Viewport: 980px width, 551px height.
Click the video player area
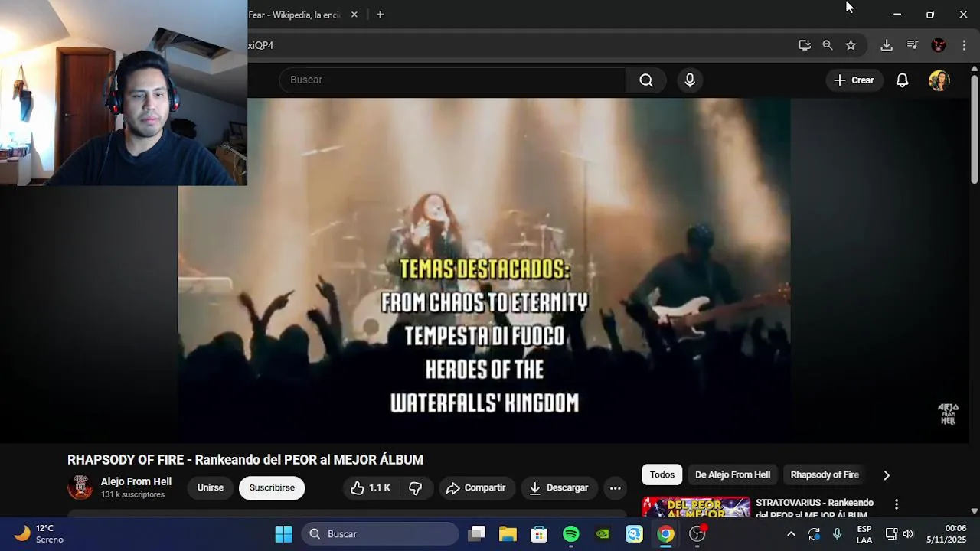[484, 269]
